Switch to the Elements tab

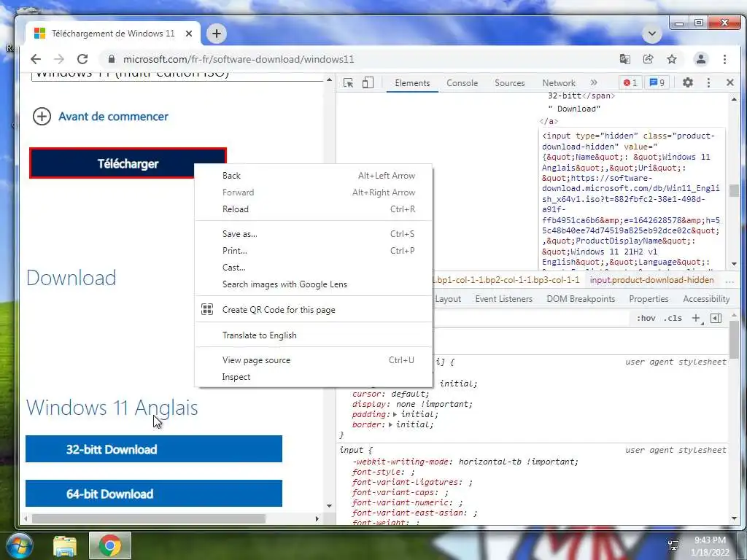click(x=412, y=83)
